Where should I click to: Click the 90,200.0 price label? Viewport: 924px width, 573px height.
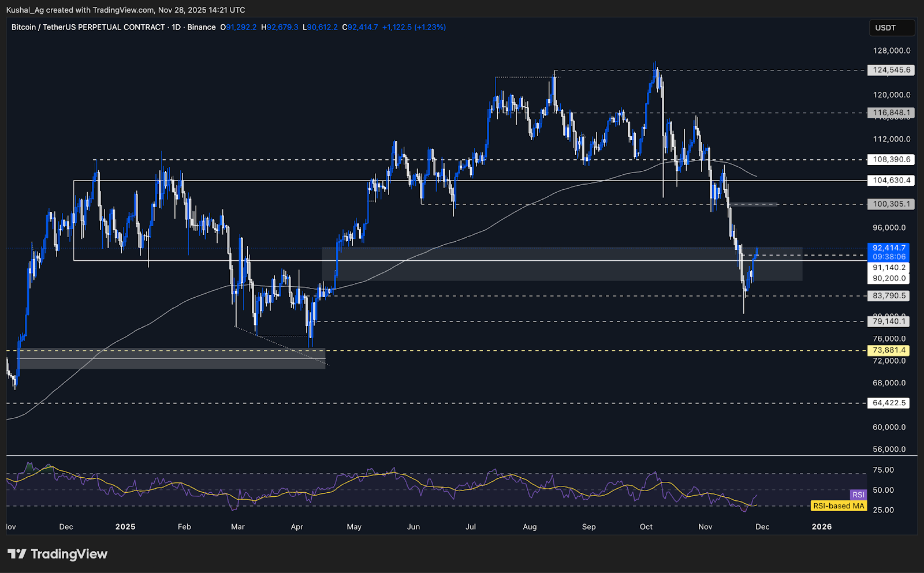point(889,278)
